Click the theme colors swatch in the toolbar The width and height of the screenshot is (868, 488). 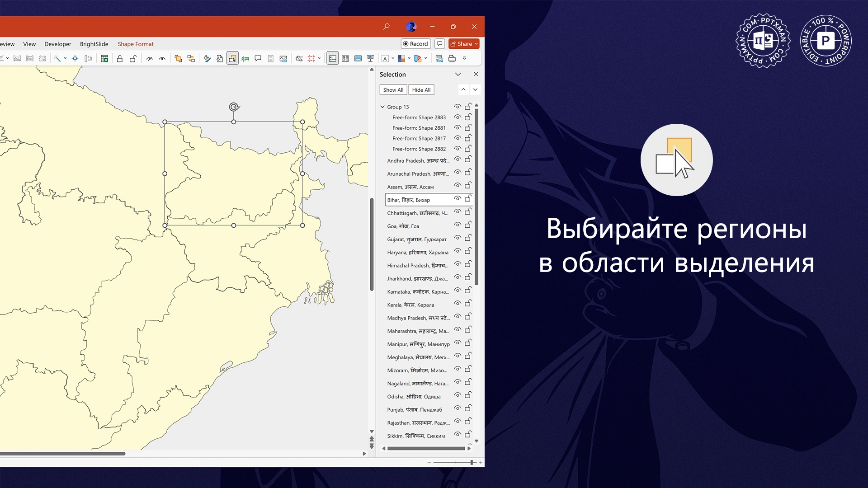click(402, 58)
